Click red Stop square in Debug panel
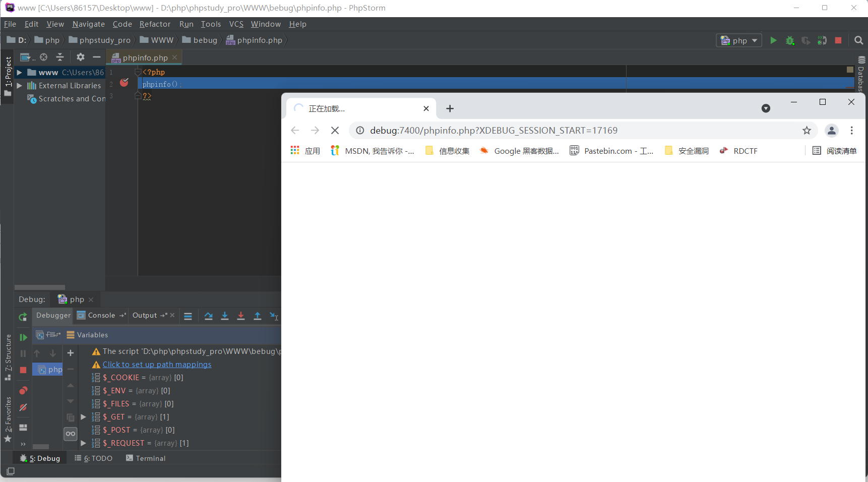The image size is (868, 482). coord(23,370)
